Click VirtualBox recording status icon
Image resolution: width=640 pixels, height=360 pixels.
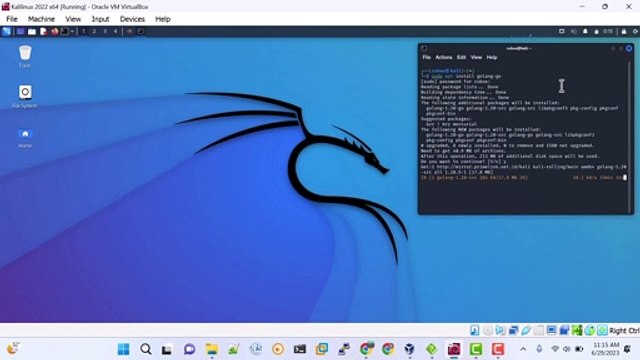564,330
